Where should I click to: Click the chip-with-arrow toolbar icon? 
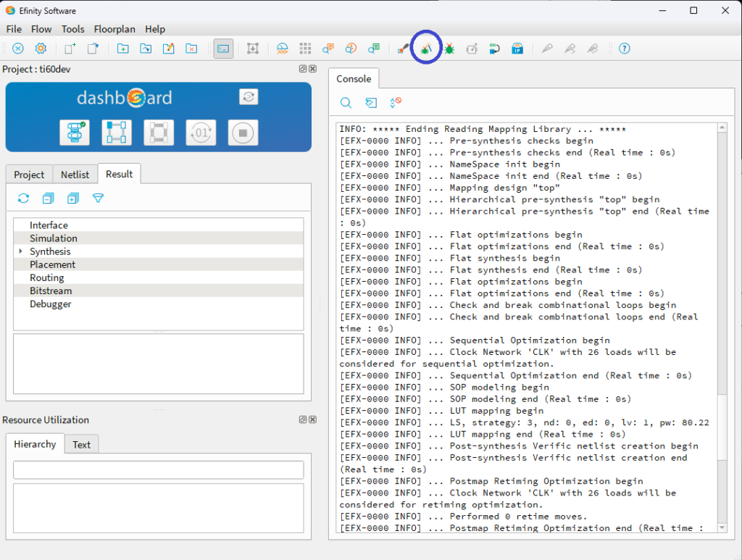pos(494,49)
